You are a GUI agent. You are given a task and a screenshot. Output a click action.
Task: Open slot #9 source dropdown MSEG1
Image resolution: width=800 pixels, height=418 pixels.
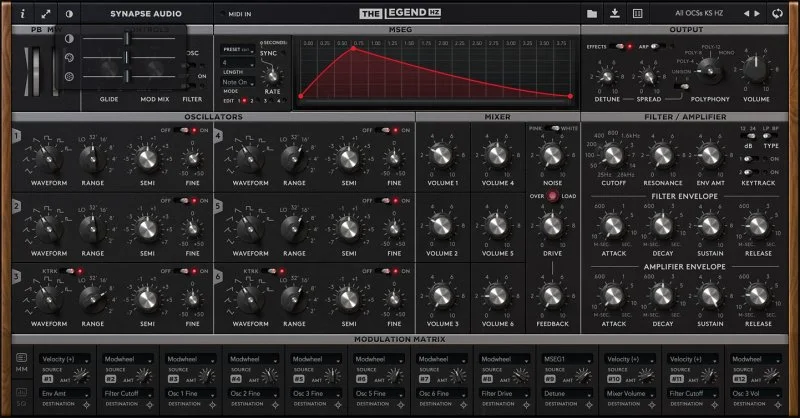point(567,359)
